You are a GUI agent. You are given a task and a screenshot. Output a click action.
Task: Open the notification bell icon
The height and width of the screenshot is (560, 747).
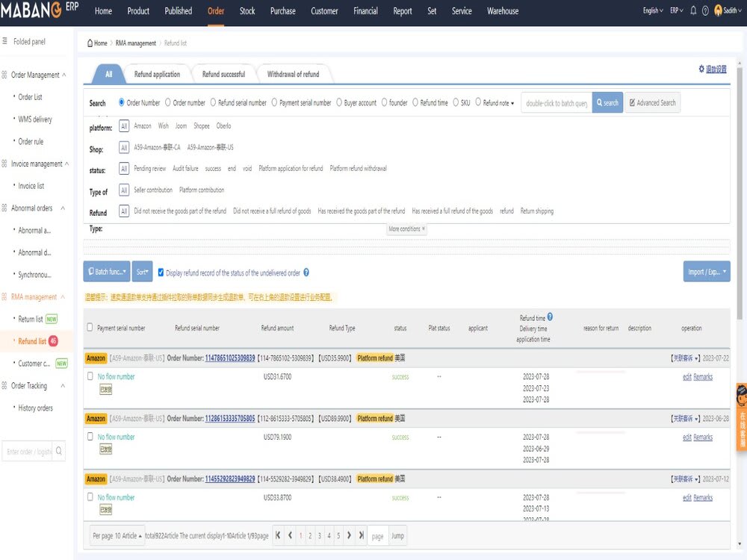(x=693, y=10)
